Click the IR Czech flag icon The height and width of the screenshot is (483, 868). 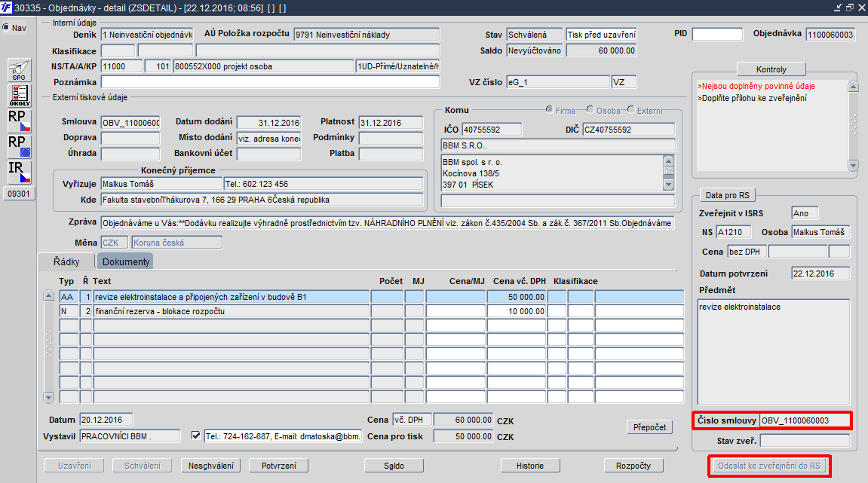pyautogui.click(x=20, y=172)
